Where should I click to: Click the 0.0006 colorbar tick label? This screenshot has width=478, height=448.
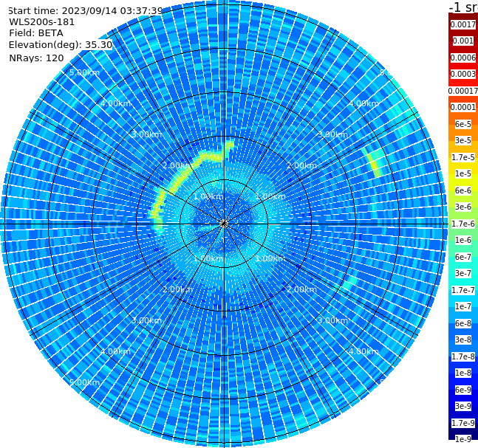[x=463, y=58]
